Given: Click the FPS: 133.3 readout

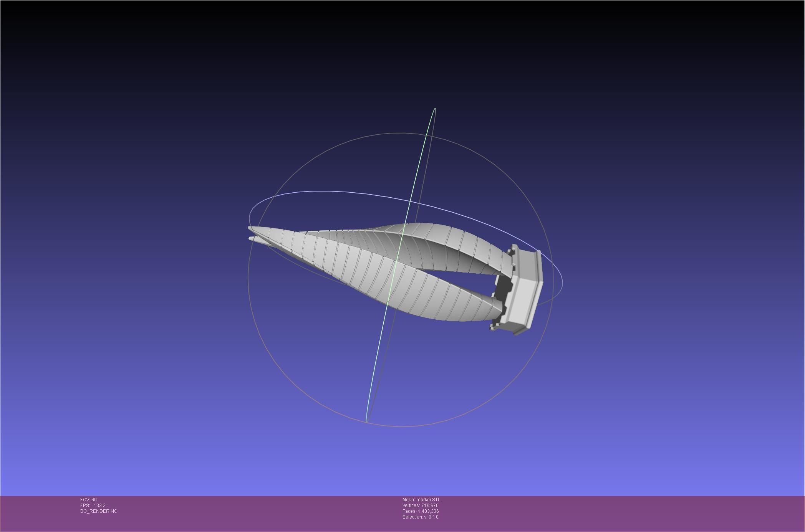Looking at the screenshot, I should tap(93, 506).
